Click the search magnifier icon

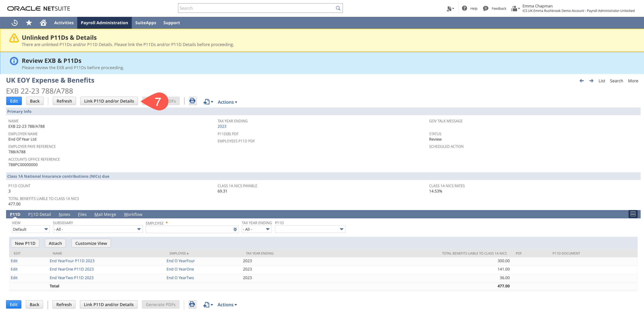point(338,8)
